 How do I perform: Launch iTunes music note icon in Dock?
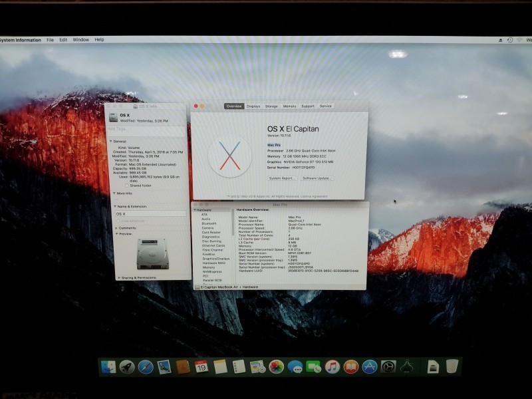[332, 367]
